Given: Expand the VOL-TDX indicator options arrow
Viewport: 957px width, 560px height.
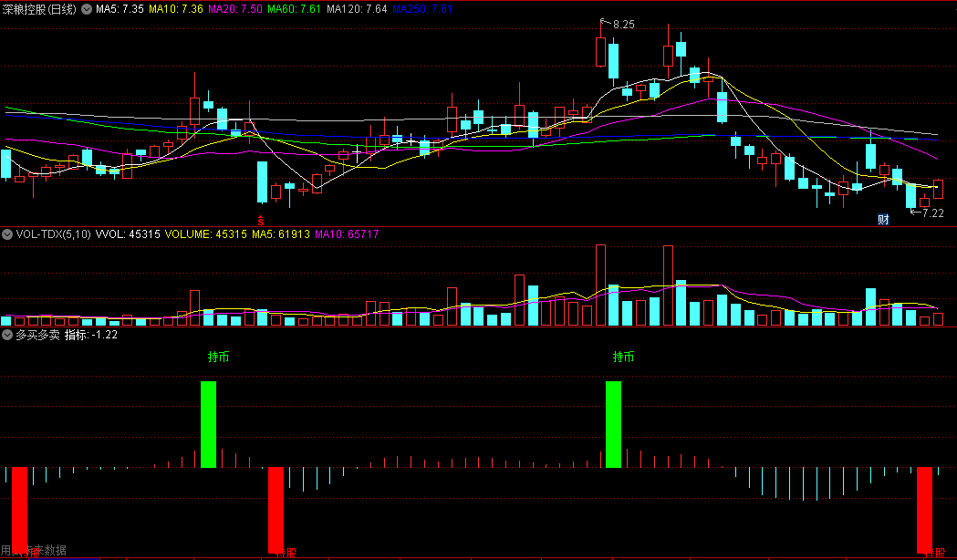Looking at the screenshot, I should (x=7, y=234).
